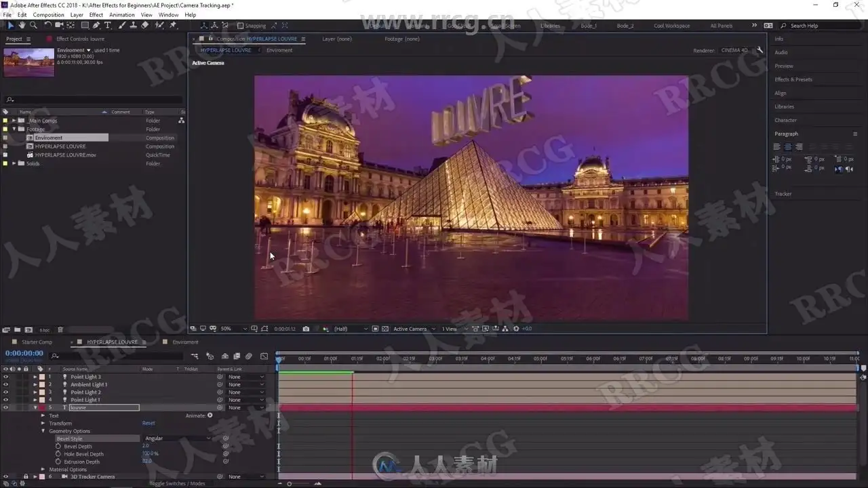Image resolution: width=868 pixels, height=488 pixels.
Task: Toggle the Hole Bevel Depth stopwatch
Action: click(x=58, y=454)
